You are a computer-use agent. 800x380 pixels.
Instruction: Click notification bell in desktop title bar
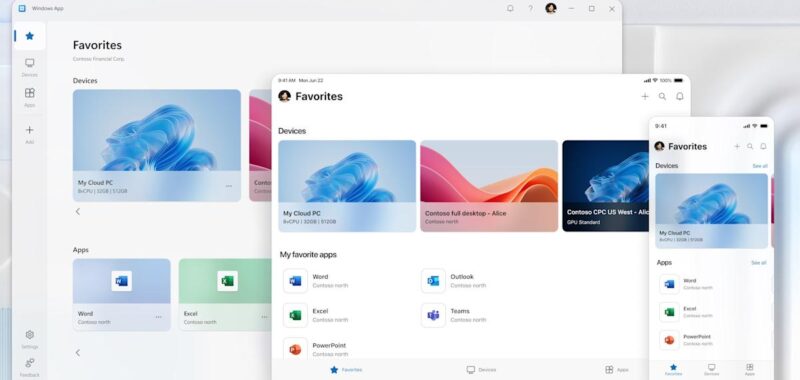[x=510, y=9]
